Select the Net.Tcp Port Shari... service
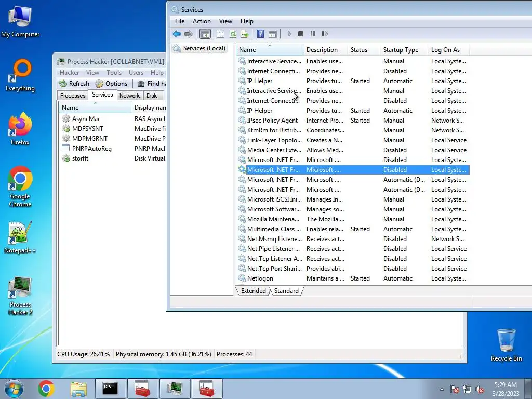This screenshot has width=532, height=399. (353, 269)
